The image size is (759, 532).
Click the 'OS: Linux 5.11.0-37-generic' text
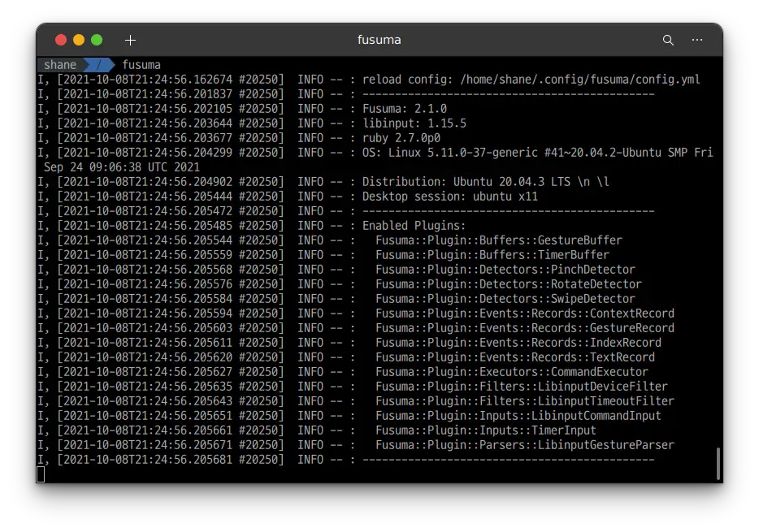point(449,153)
